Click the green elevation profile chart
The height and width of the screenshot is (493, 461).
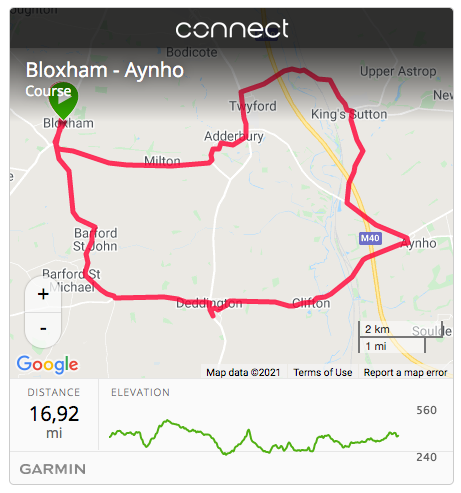[254, 437]
